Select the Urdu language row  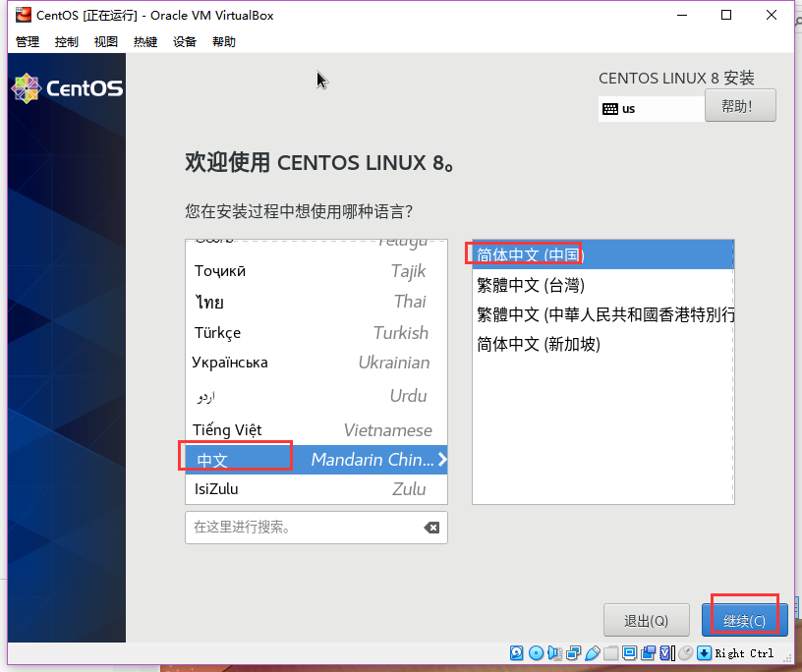pyautogui.click(x=316, y=396)
